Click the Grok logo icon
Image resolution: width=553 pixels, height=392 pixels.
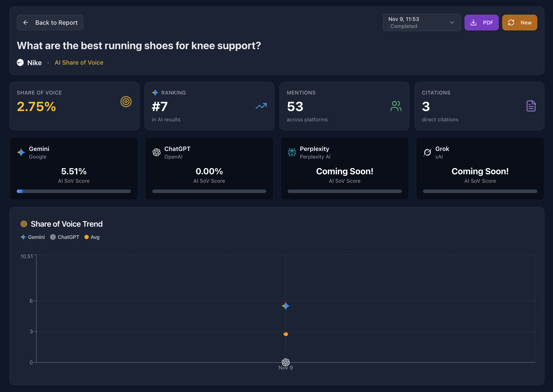coord(427,152)
